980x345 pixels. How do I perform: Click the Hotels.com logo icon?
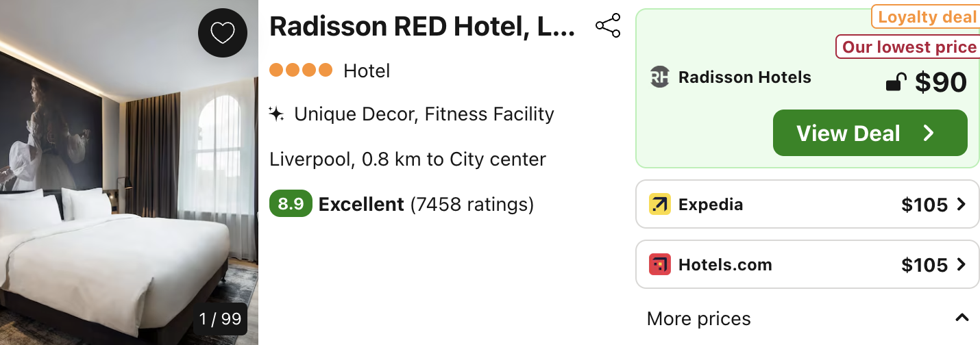pos(660,265)
